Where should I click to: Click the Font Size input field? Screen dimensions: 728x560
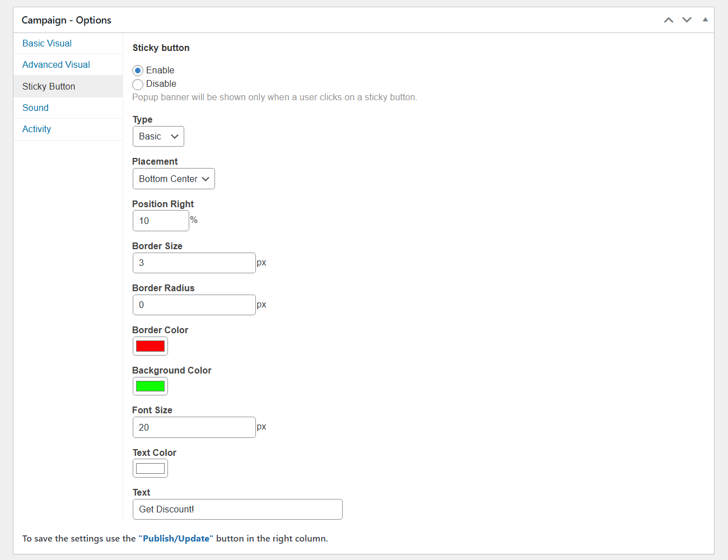(194, 428)
